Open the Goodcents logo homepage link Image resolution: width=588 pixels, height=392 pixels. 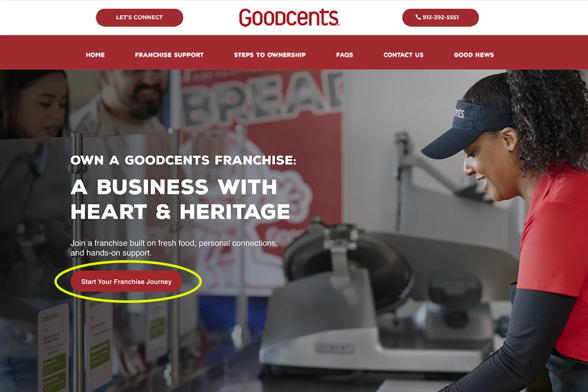pyautogui.click(x=289, y=18)
